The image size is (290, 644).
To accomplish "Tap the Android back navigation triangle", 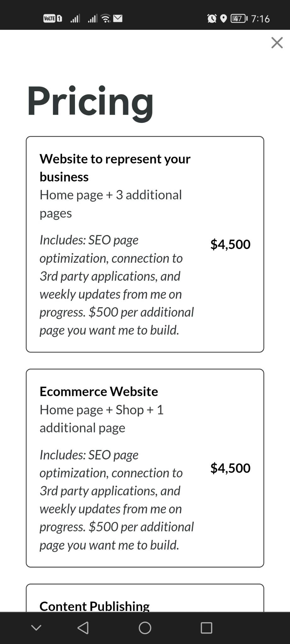I will click(83, 628).
